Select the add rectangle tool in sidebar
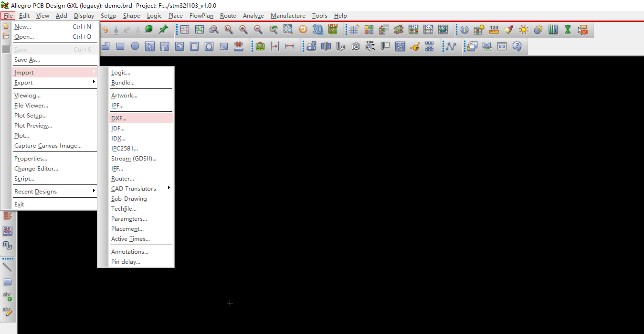The height and width of the screenshot is (334, 644). click(x=8, y=282)
